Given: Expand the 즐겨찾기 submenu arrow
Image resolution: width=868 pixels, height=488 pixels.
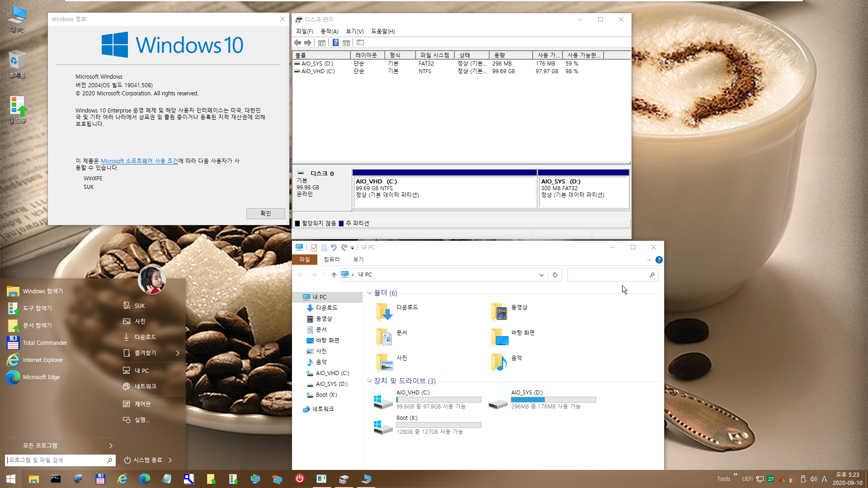Looking at the screenshot, I should coord(178,353).
